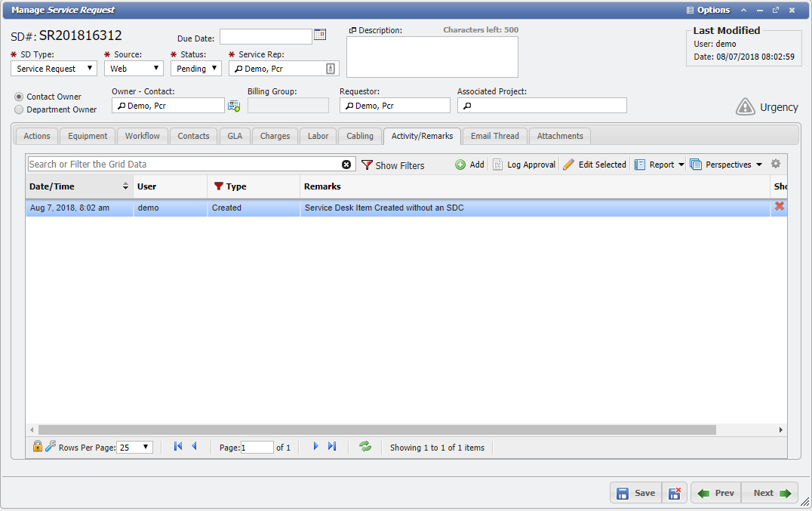The image size is (812, 511).
Task: Delete the Created activity row
Action: pyautogui.click(x=779, y=207)
